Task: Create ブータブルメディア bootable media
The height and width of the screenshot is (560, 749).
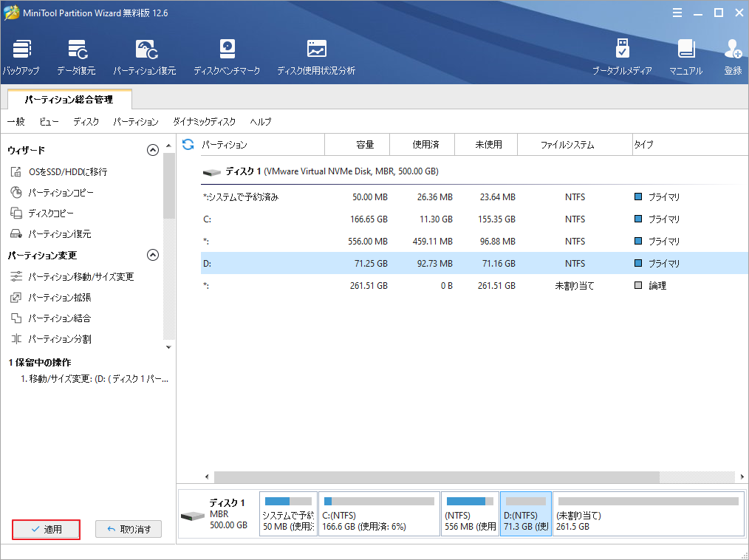Action: (x=622, y=58)
